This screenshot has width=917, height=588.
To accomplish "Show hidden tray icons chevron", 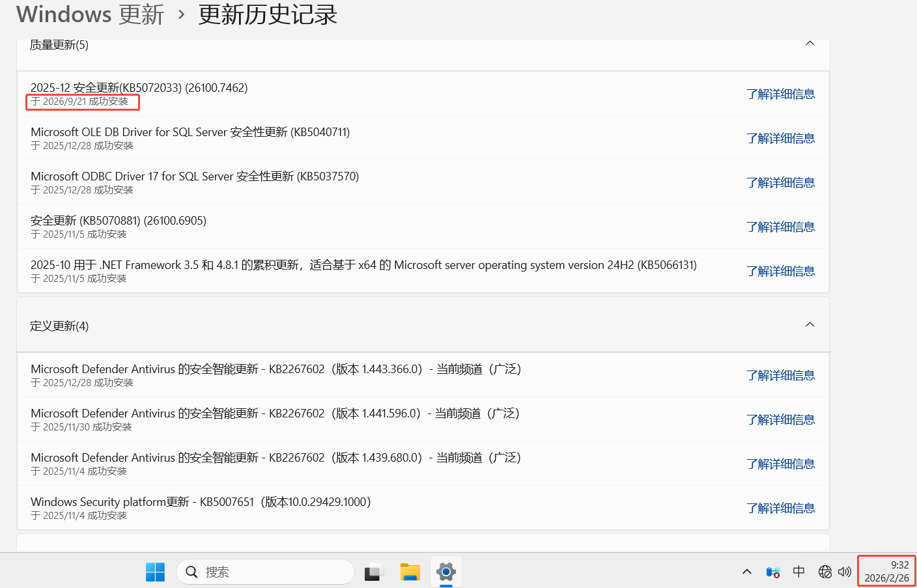I will 747,572.
